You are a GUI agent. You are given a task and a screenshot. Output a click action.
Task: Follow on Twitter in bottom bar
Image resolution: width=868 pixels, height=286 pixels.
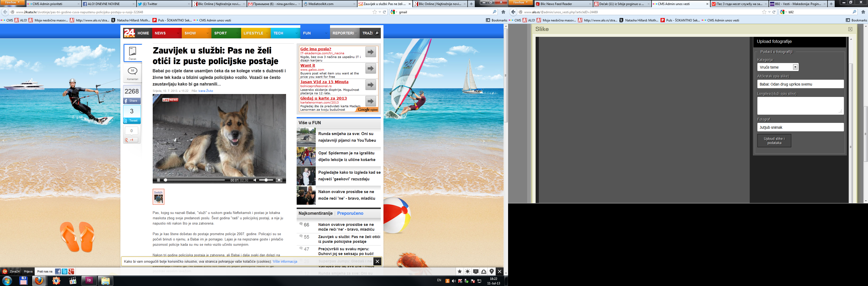(x=65, y=271)
